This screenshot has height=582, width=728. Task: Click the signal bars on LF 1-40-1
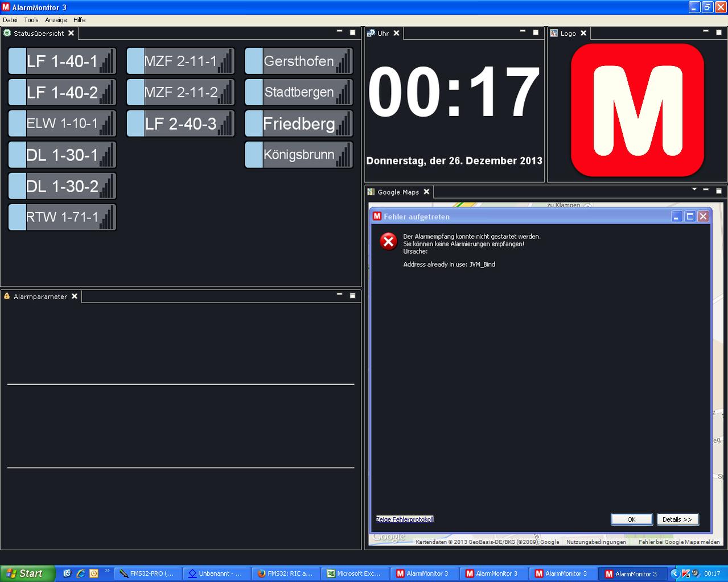107,61
